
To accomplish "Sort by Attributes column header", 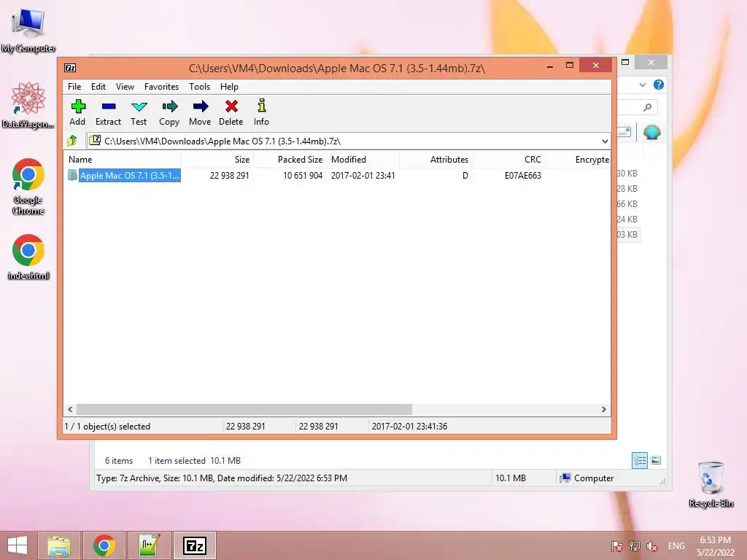I will tap(436, 160).
